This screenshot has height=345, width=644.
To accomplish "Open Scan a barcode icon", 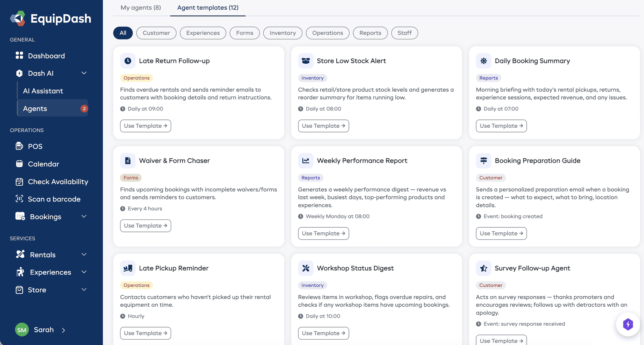I will click(19, 199).
